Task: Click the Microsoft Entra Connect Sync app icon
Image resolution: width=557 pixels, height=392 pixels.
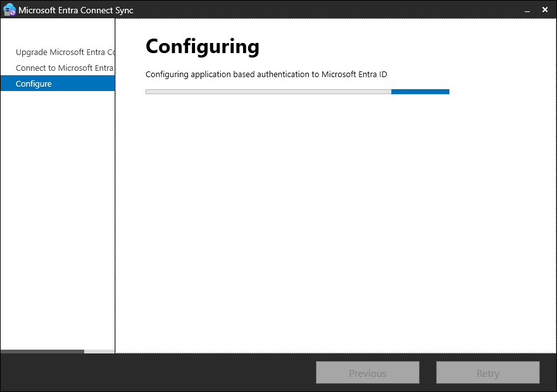Action: coord(9,9)
